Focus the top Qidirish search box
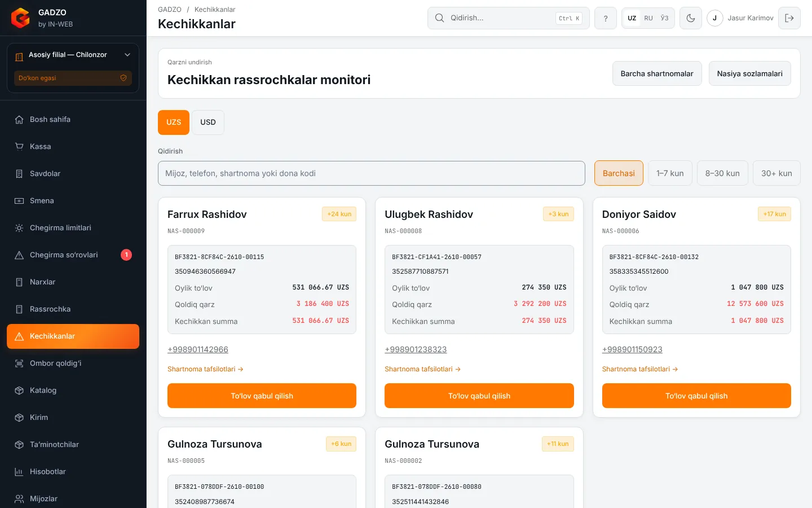 tap(509, 18)
